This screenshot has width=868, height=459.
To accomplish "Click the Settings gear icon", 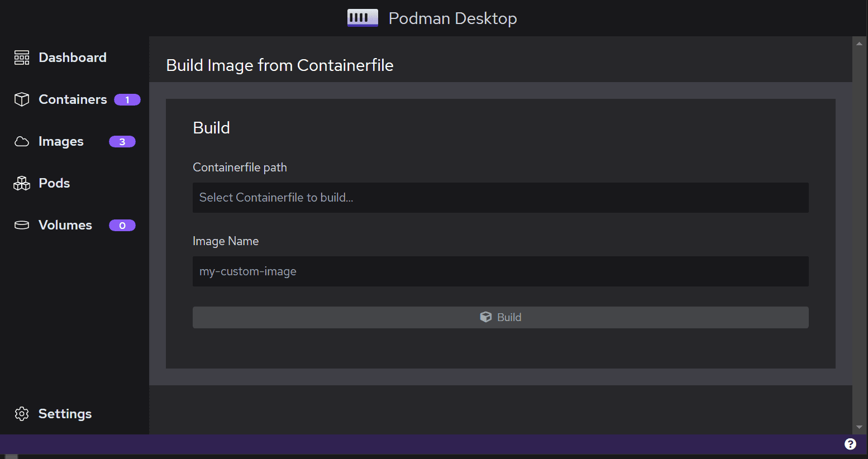I will (x=22, y=414).
